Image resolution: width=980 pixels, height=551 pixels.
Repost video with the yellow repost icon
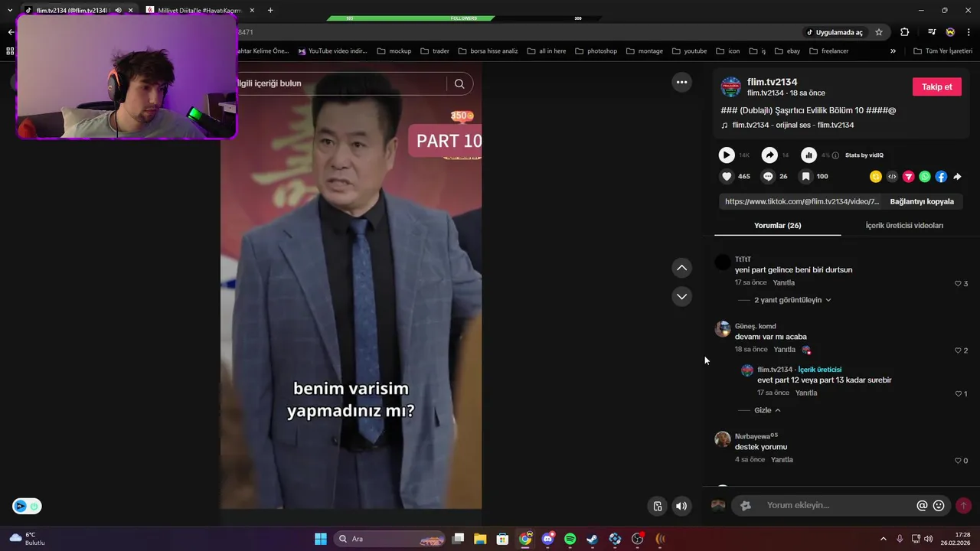coord(876,177)
